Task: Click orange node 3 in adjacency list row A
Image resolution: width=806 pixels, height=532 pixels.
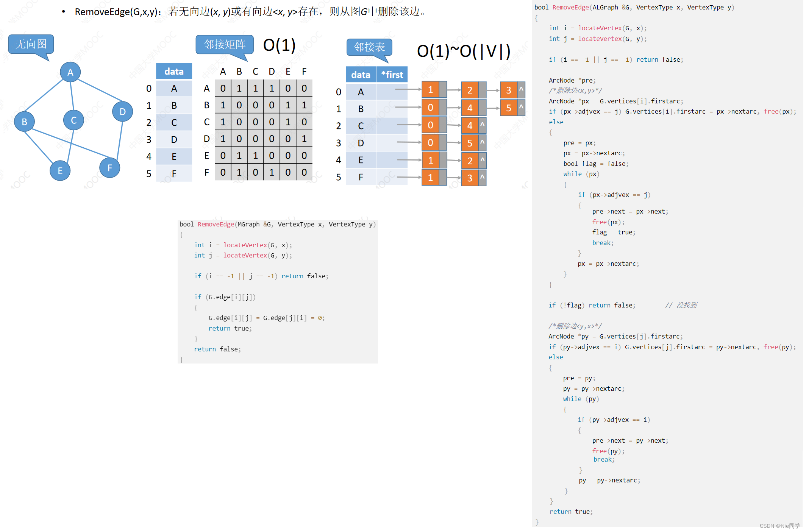Action: (x=508, y=90)
